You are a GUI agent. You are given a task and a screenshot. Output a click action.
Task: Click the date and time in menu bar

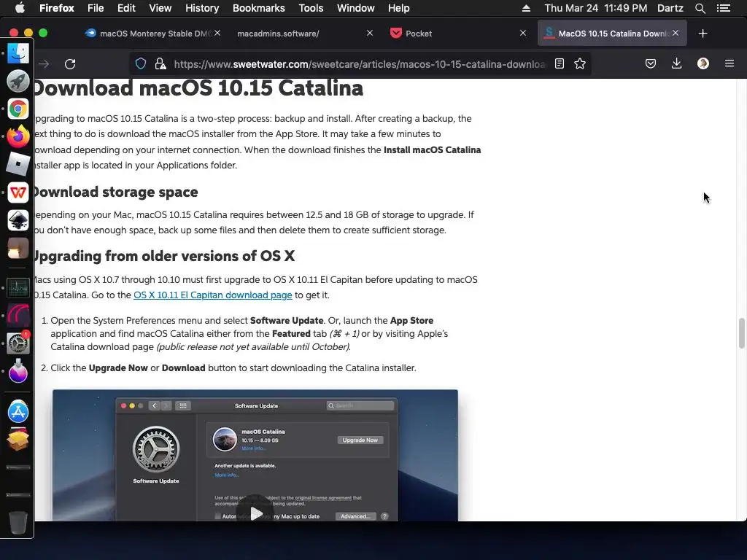point(595,8)
